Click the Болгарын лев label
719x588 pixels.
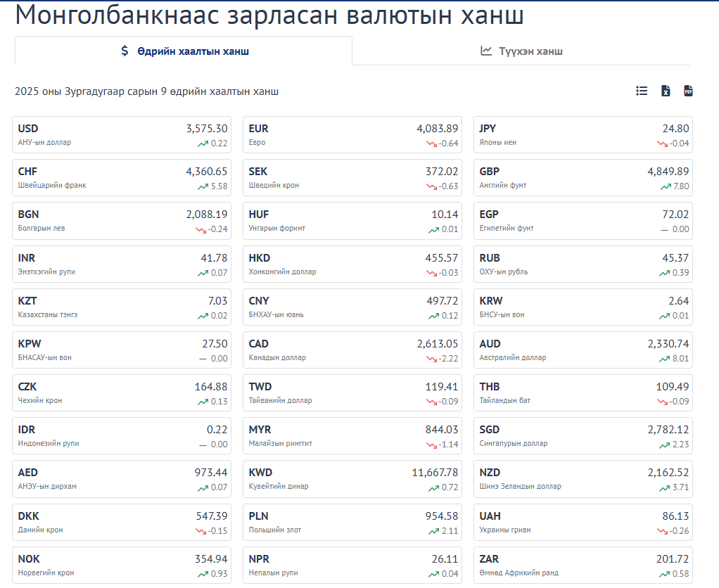coord(42,228)
